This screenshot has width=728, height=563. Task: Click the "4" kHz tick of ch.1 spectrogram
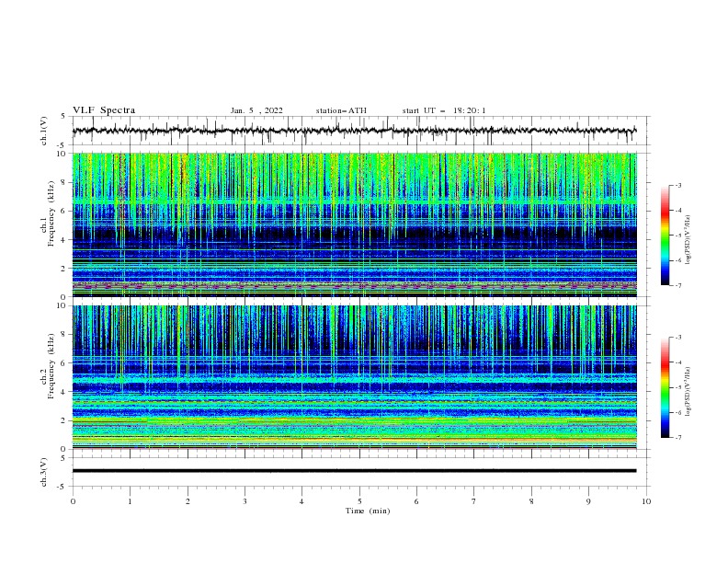64,240
